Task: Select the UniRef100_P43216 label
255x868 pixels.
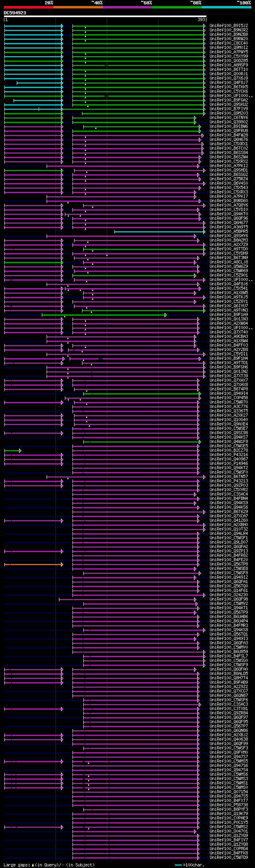Action: point(229,454)
